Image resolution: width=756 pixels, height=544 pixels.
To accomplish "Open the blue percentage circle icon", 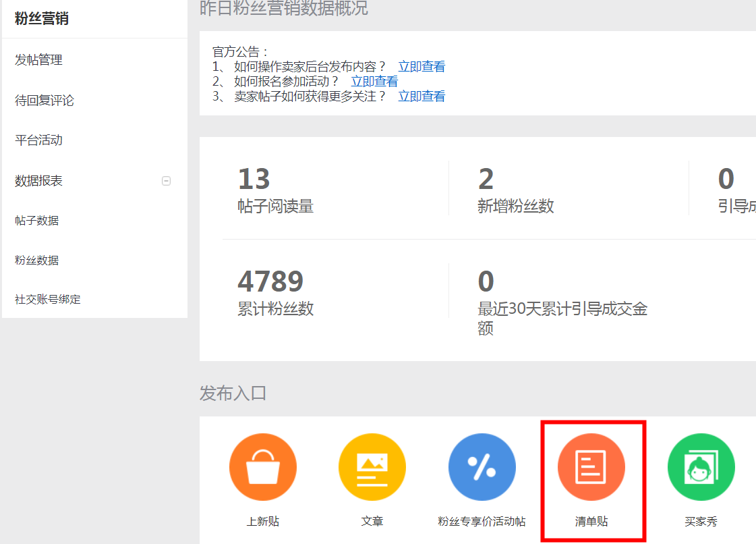I will pyautogui.click(x=482, y=466).
